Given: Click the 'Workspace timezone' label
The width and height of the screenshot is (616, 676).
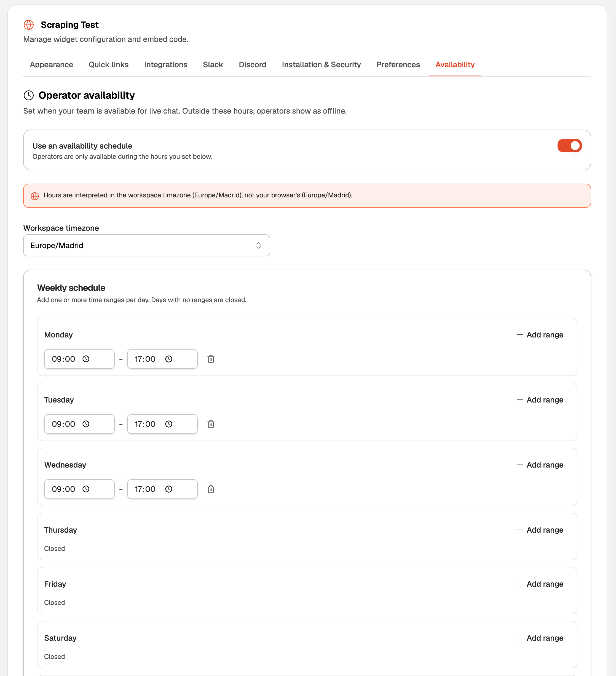Looking at the screenshot, I should (x=61, y=228).
